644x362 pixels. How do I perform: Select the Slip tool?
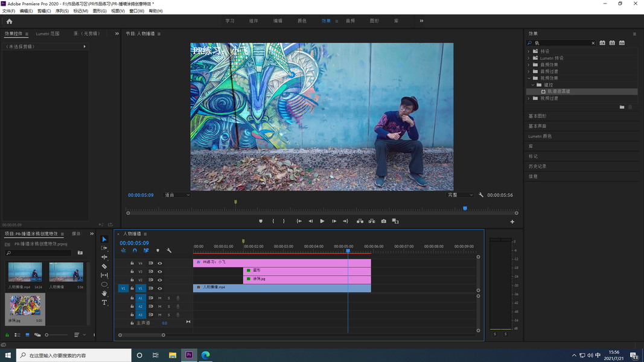click(104, 275)
